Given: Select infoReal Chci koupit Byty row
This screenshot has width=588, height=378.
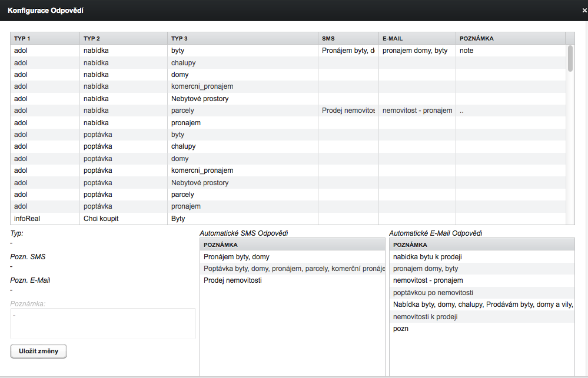Looking at the screenshot, I should [288, 219].
